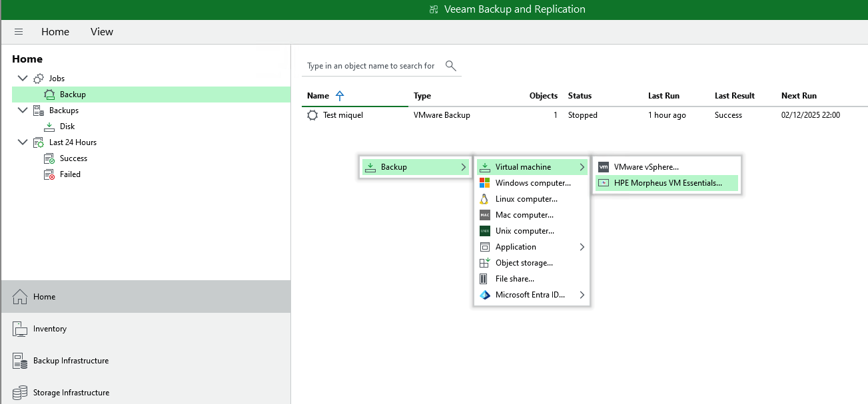
Task: Click the Name column sort arrow
Action: click(340, 96)
